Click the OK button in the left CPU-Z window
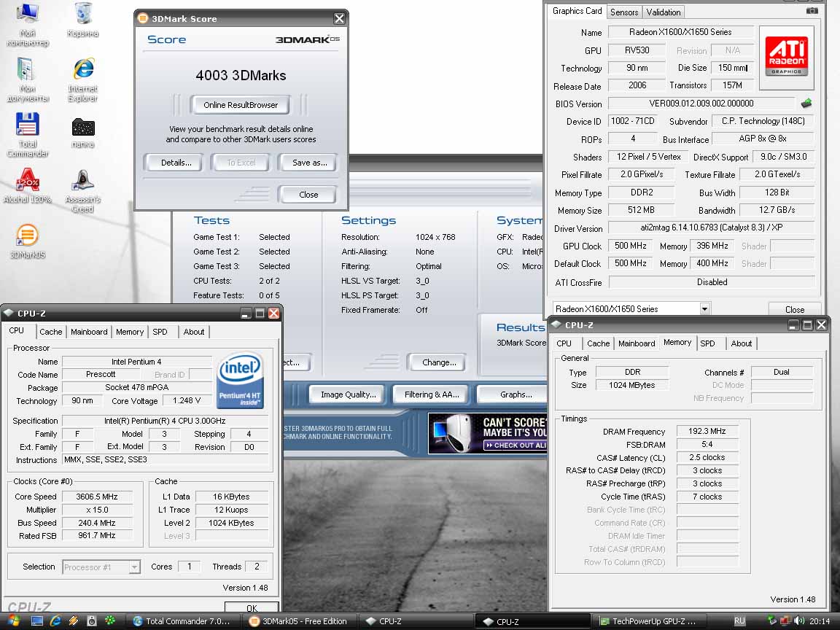Screen dimensions: 840x630 point(252,607)
